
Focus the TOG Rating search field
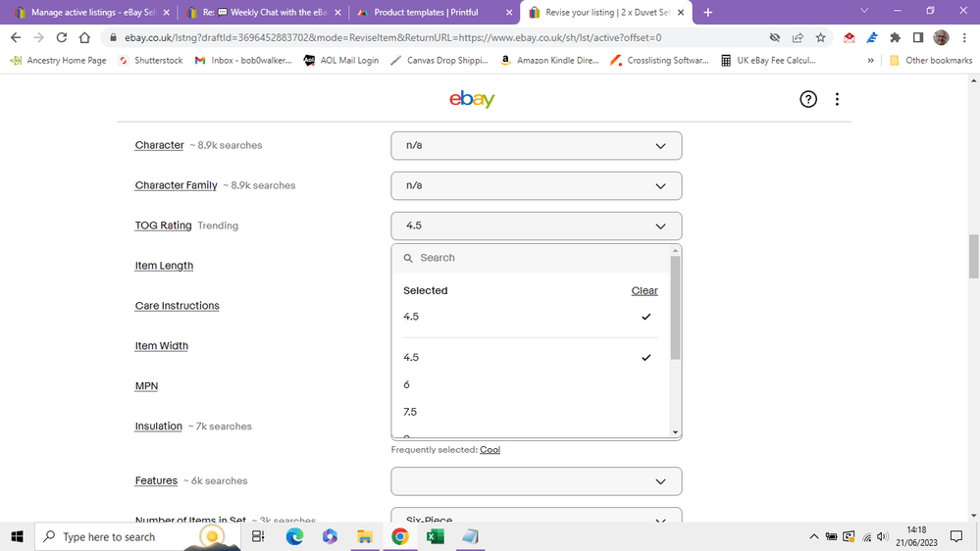pyautogui.click(x=532, y=258)
